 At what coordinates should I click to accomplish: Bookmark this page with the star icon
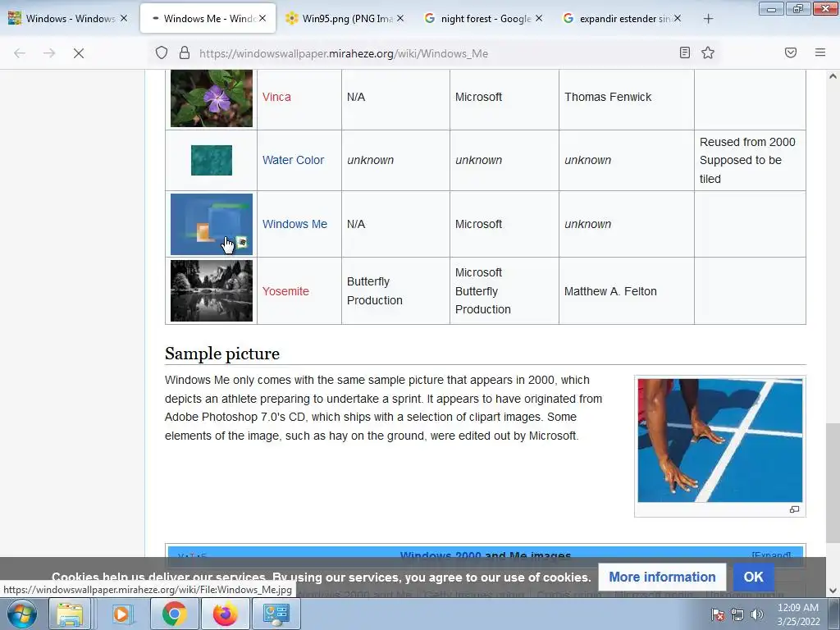click(708, 52)
